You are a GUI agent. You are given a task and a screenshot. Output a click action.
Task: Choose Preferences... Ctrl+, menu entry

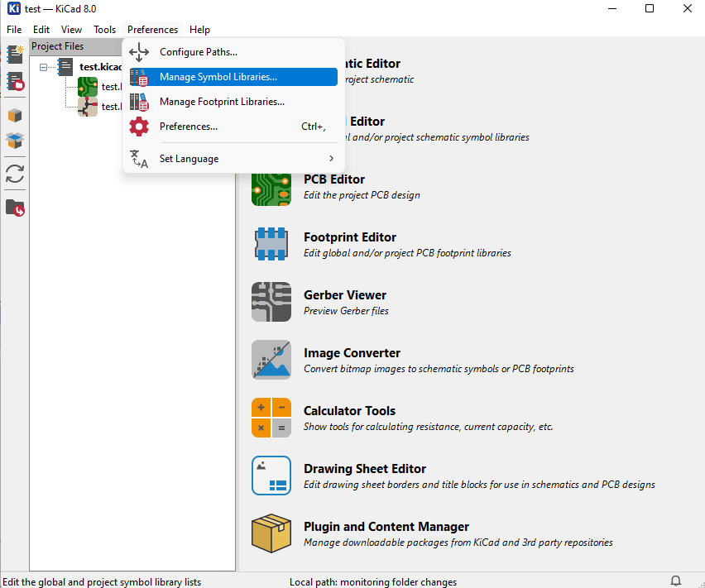click(233, 127)
